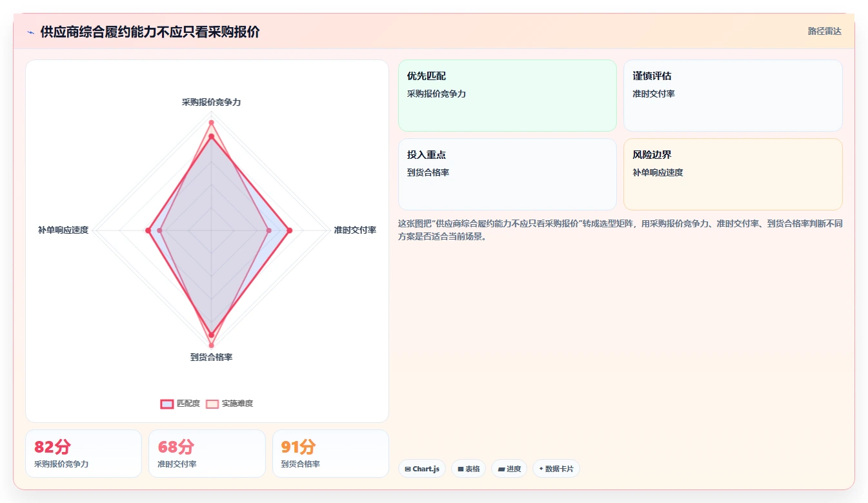Click the 匹配度 data point on 补单响应速度 axis
This screenshot has height=503, width=868.
148,231
